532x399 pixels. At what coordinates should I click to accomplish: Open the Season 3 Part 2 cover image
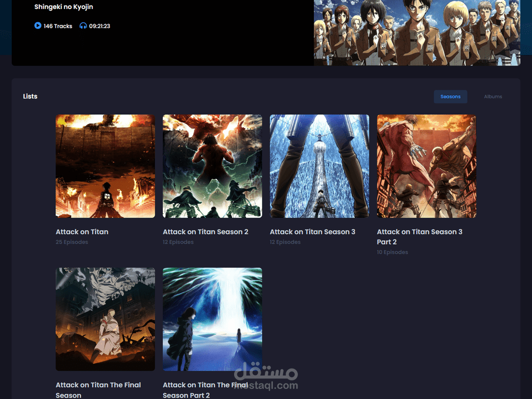[427, 166]
